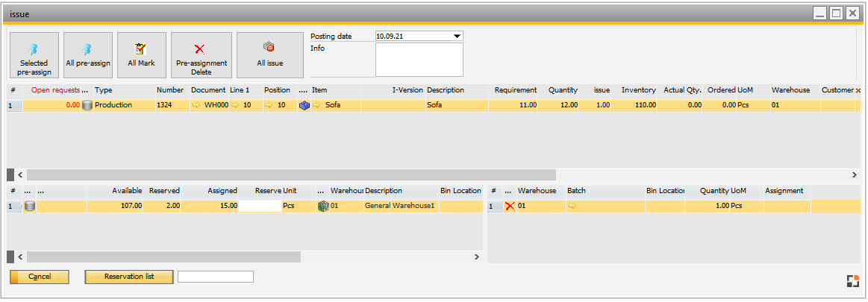Click the Selected pre-assign toolbar button
Screen dimensions: 868x302
click(34, 55)
